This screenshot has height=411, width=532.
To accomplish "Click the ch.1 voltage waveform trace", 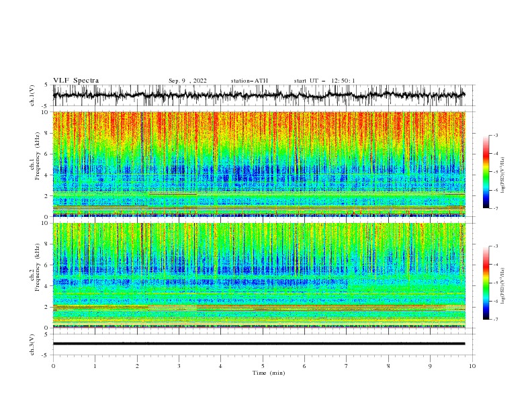I will (259, 95).
